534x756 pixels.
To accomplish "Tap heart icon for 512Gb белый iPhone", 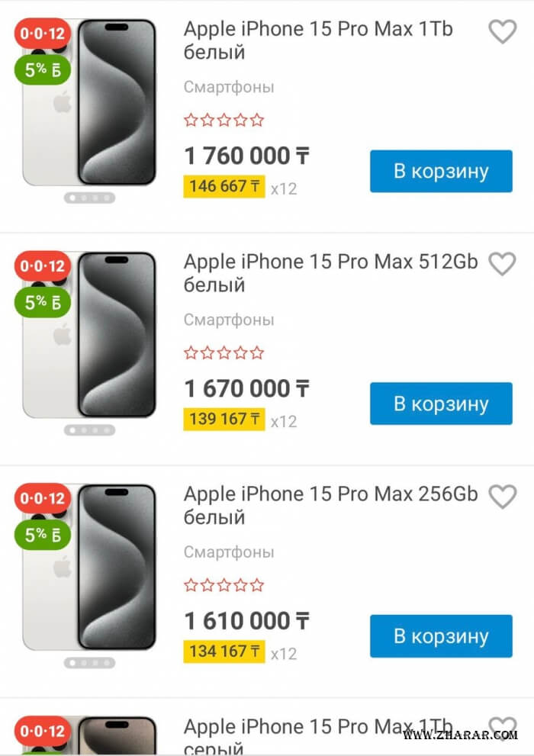I will coord(502,264).
